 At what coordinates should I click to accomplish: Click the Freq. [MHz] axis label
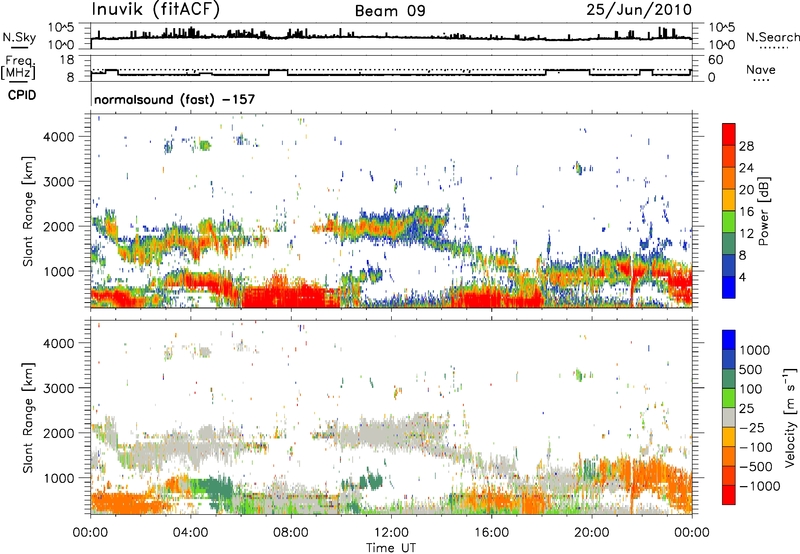point(18,68)
